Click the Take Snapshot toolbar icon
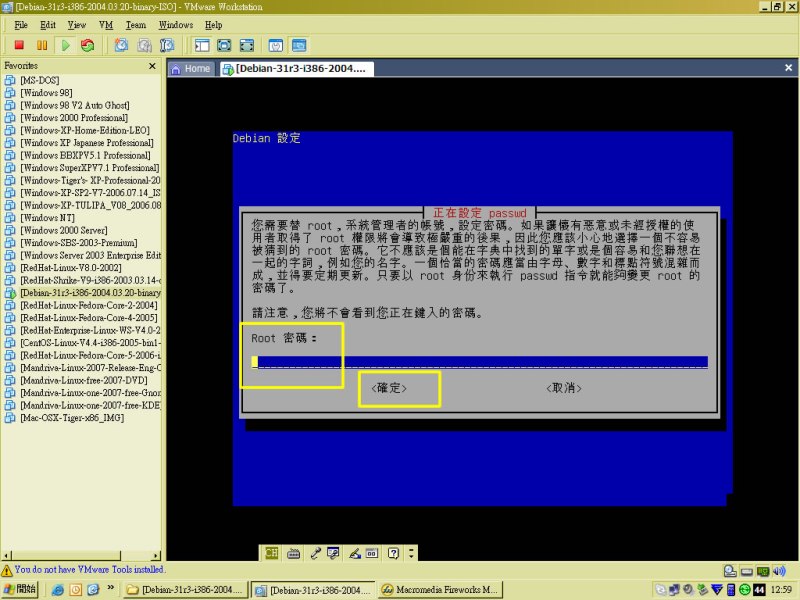The image size is (800, 600). 121,45
